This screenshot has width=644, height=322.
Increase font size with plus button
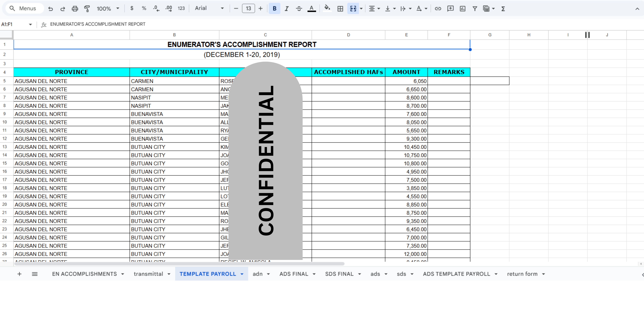click(x=261, y=8)
